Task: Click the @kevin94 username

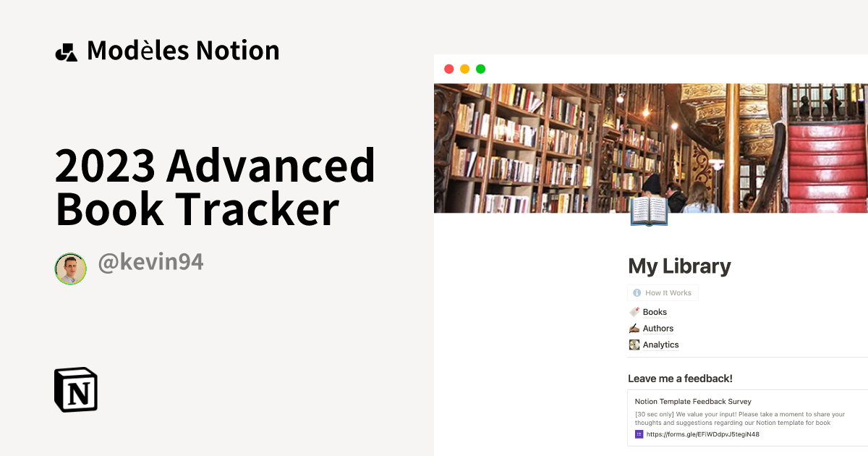Action: 148,261
